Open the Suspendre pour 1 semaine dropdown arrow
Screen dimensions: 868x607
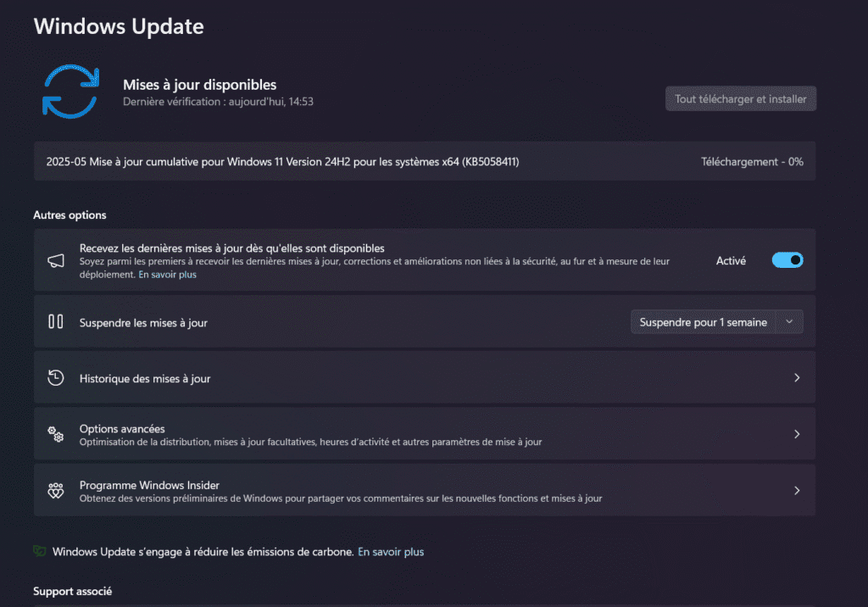tap(789, 322)
